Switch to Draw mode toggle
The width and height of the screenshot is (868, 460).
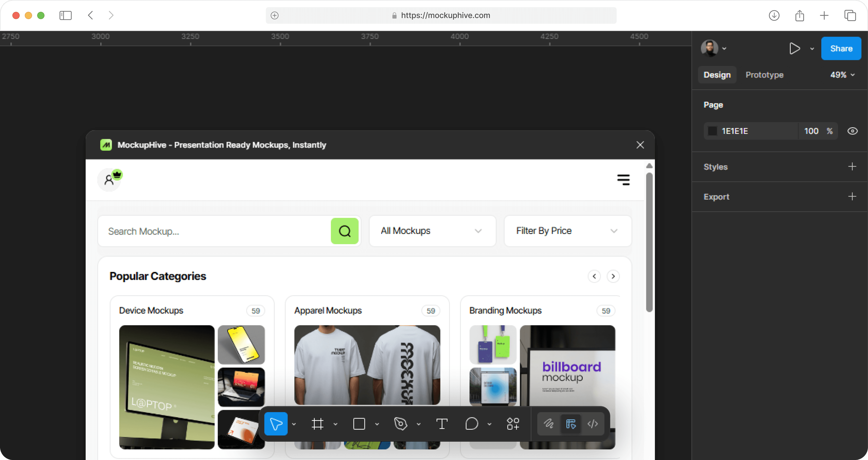point(549,424)
